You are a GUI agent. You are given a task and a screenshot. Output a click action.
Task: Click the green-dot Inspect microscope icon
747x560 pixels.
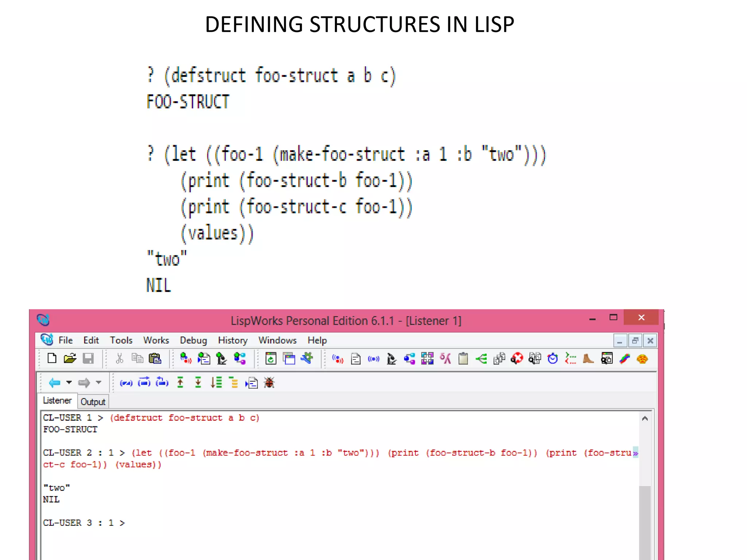coord(221,359)
